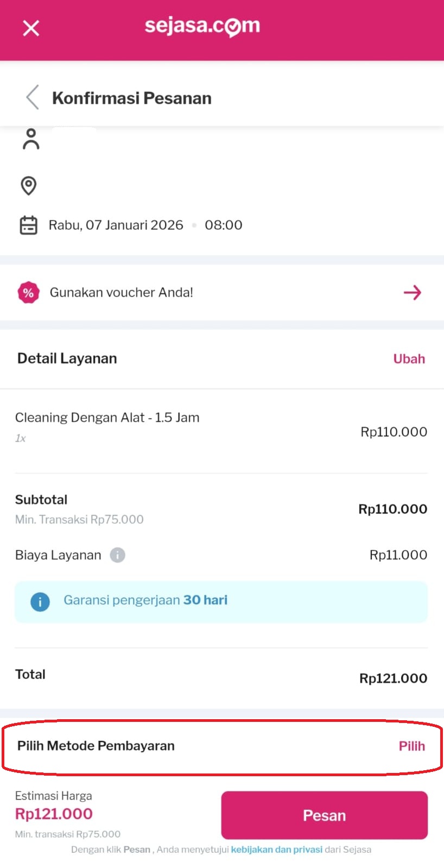This screenshot has width=444, height=868.
Task: Tap the calendar schedule icon
Action: pyautogui.click(x=29, y=225)
